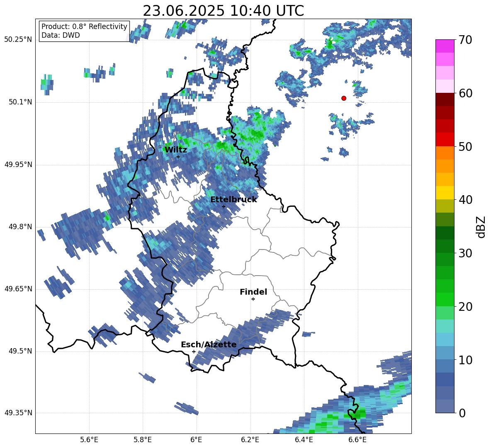Click the 'Product: 0.8° Reflectivity' text
Screen dimensions: 491x448
[84, 27]
